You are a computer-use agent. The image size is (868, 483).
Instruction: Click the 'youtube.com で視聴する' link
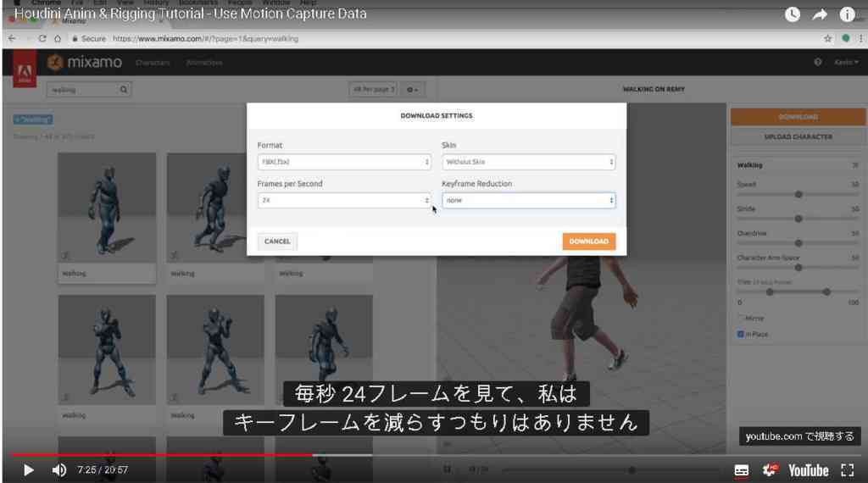800,436
